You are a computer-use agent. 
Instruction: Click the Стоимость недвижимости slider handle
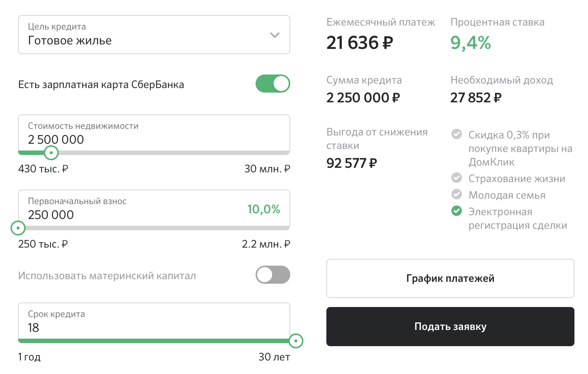point(51,153)
